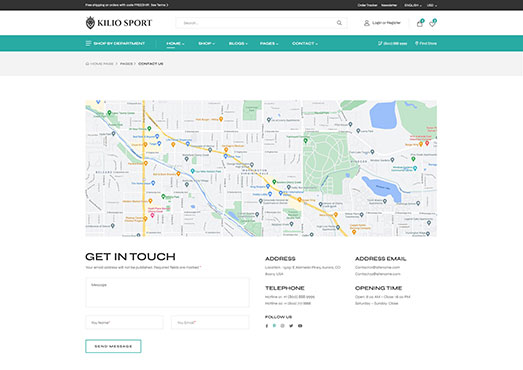
Task: Go to Home Page breadcrumb
Action: click(102, 64)
